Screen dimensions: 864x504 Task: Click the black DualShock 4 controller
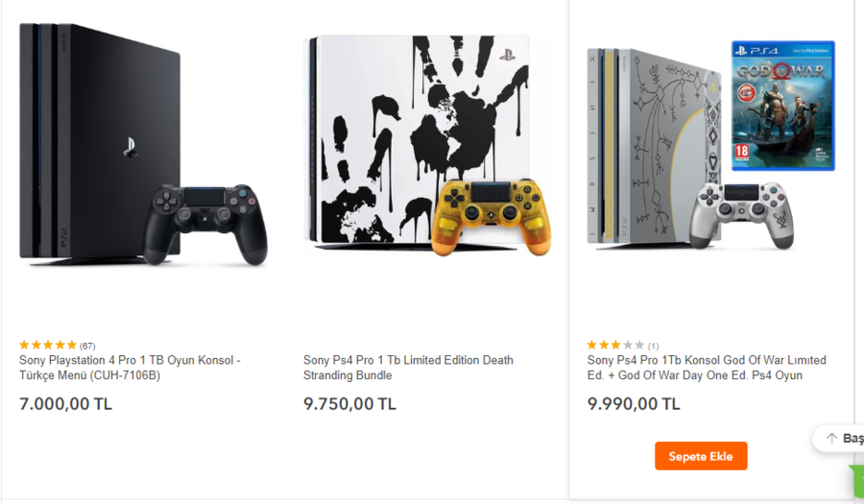tap(205, 223)
